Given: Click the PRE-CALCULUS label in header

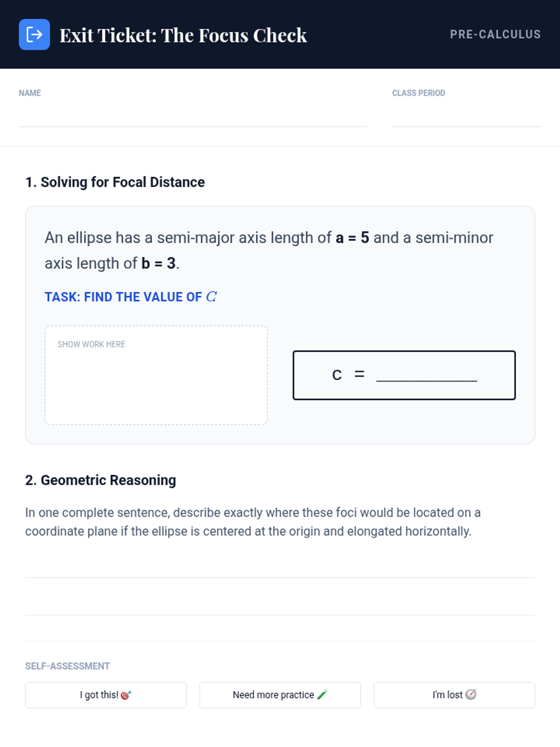Looking at the screenshot, I should point(495,35).
